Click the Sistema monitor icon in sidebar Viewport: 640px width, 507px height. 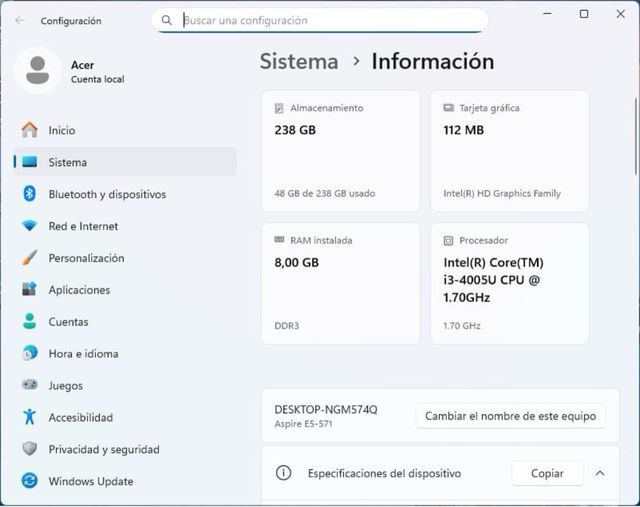(x=29, y=162)
